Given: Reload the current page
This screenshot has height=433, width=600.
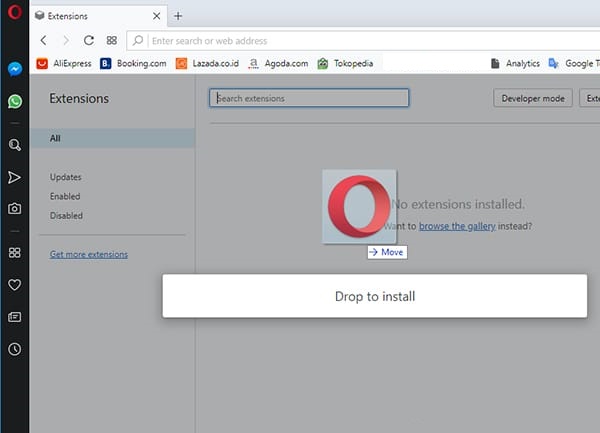Looking at the screenshot, I should 89,40.
